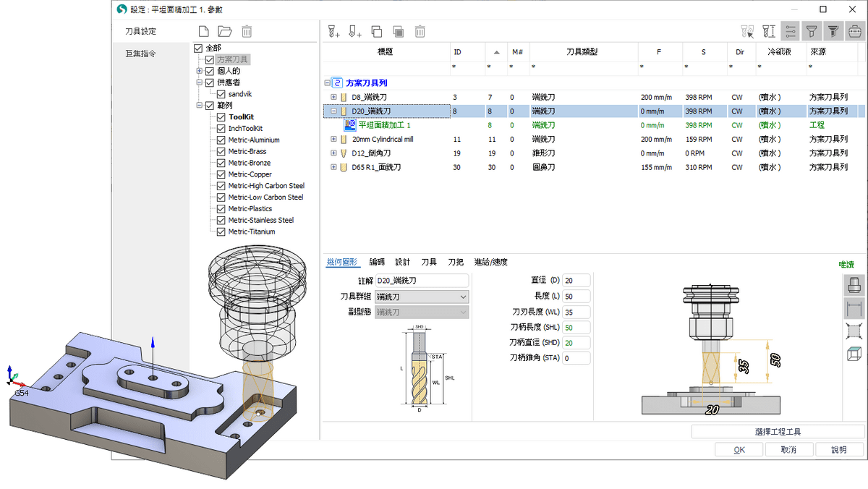Click the new tool library file icon
The image size is (868, 489).
tap(204, 32)
